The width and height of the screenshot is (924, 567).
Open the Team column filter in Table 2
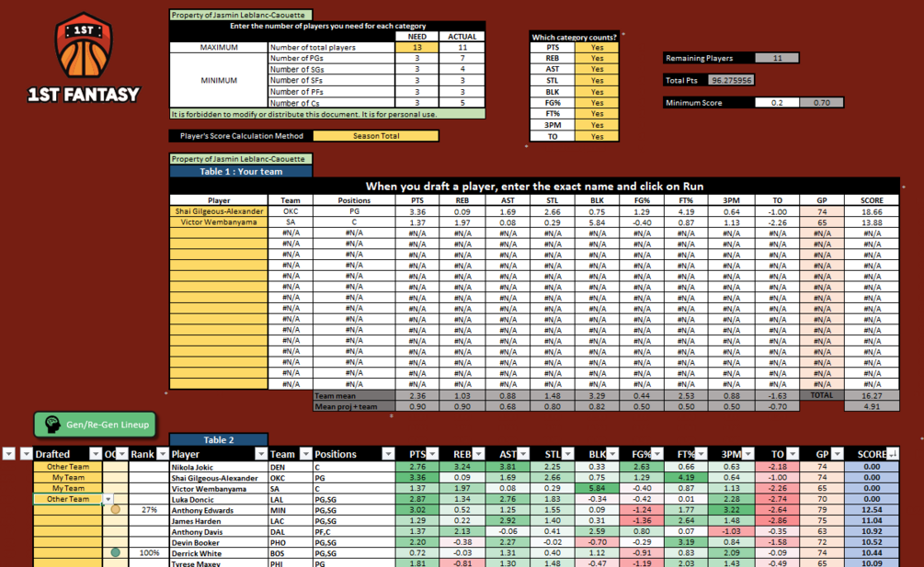[305, 454]
